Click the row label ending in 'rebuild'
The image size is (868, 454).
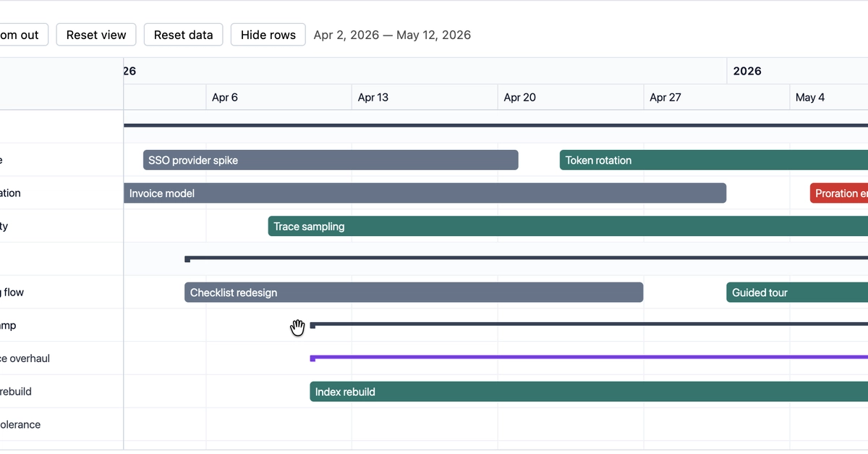click(x=16, y=392)
